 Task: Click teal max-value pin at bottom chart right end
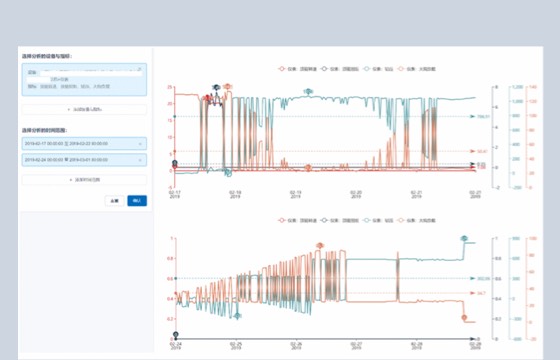(464, 238)
